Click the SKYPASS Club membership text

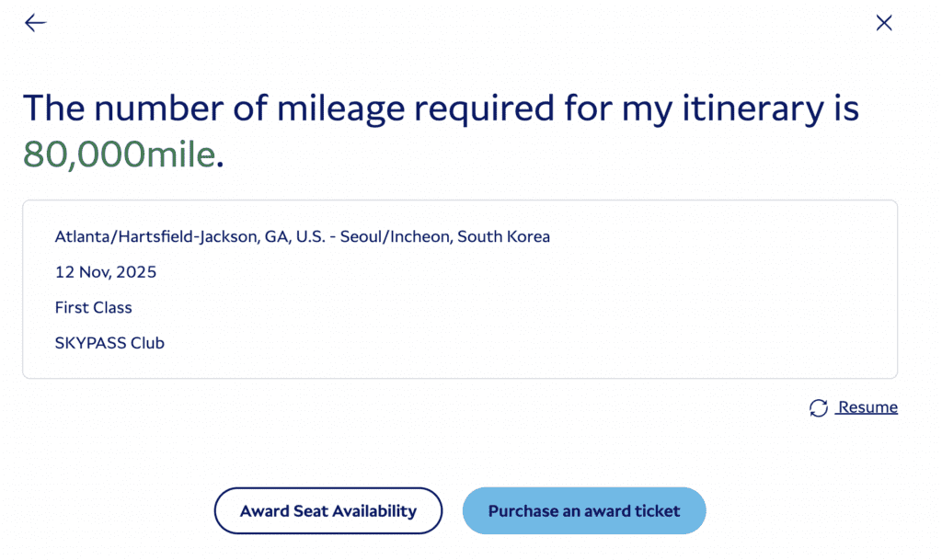tap(109, 344)
